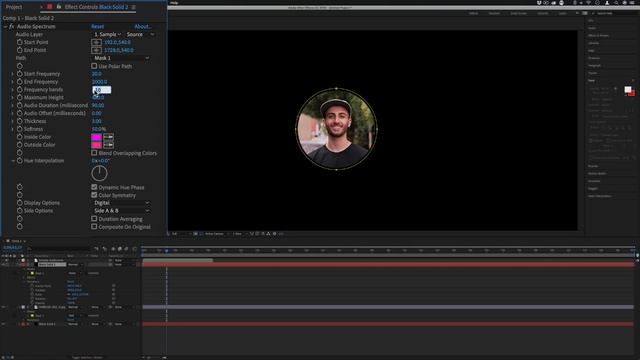Click Frequency bands input field

tap(102, 89)
